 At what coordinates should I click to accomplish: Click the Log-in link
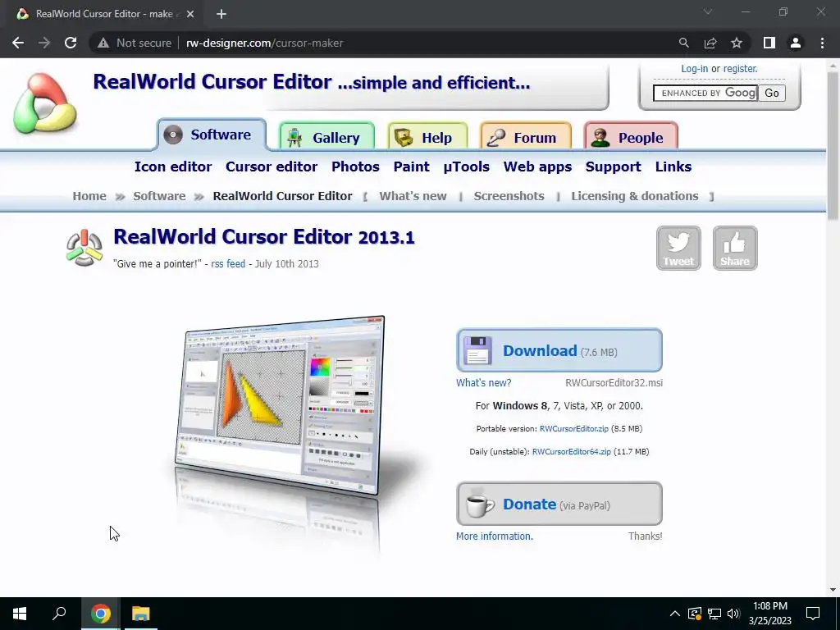click(694, 69)
